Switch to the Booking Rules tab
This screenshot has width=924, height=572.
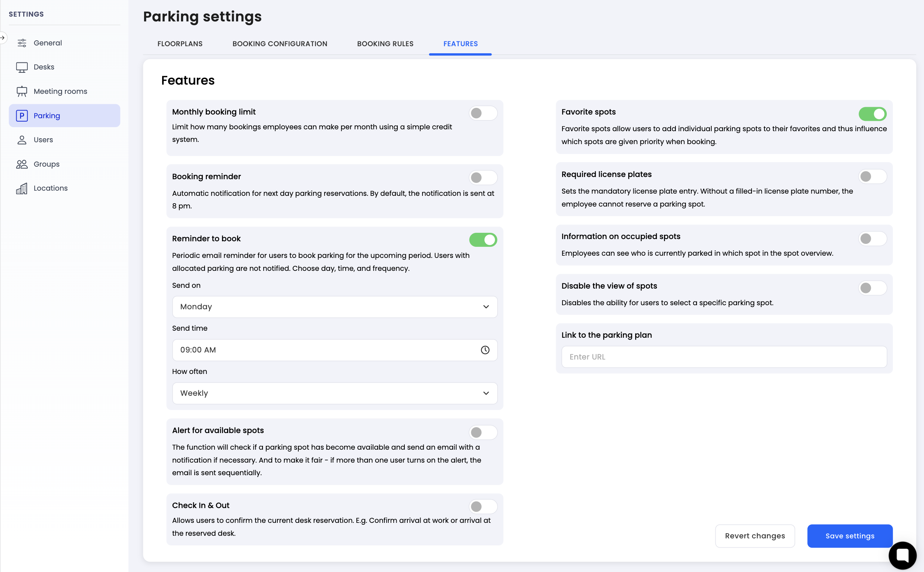[385, 44]
